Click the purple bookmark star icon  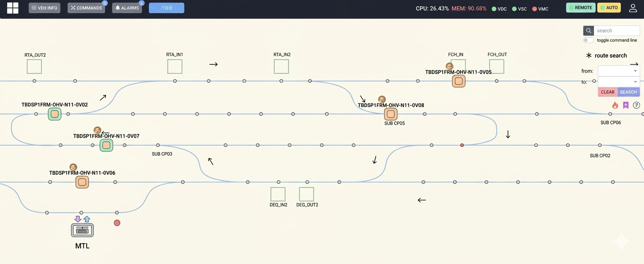[x=625, y=105]
